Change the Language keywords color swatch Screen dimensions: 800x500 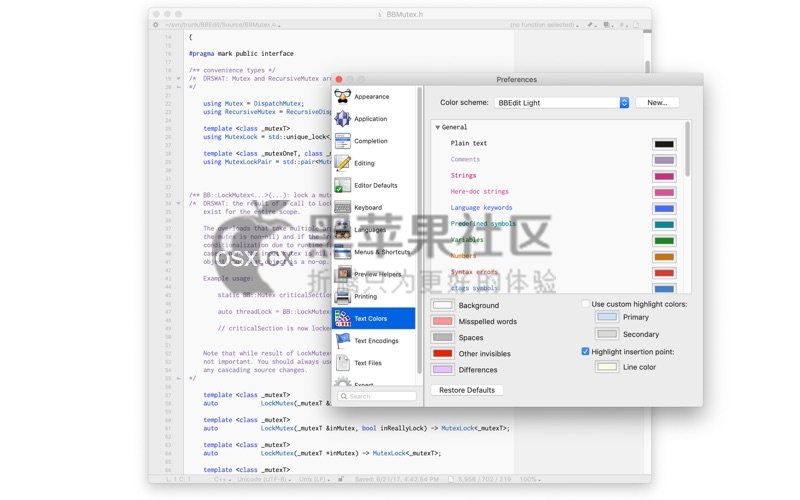[664, 208]
